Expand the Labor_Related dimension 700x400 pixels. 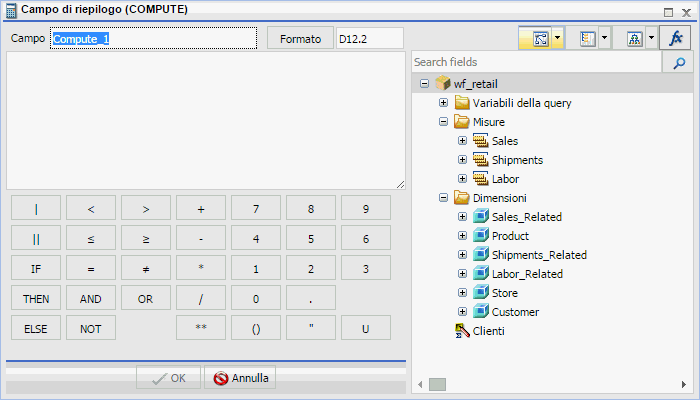(462, 273)
